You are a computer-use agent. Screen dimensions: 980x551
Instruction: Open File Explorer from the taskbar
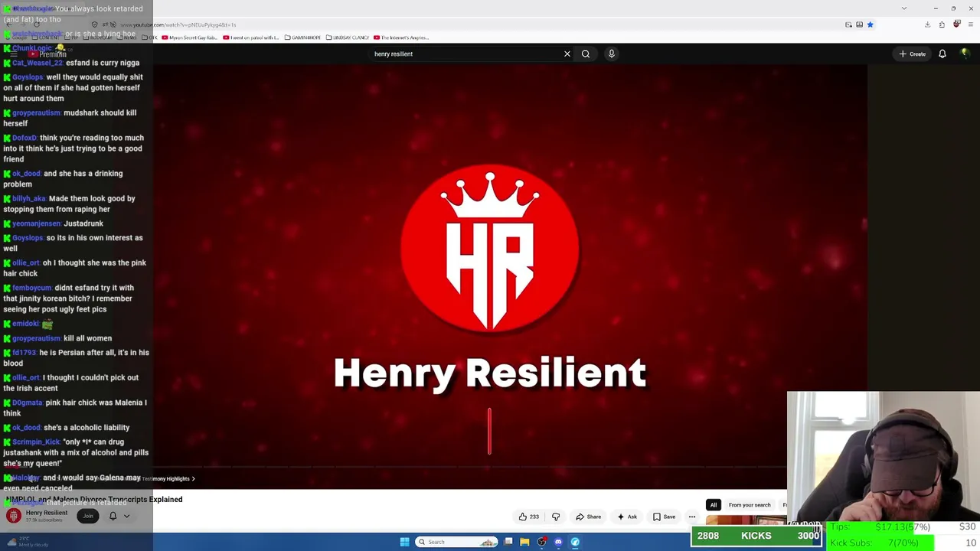pyautogui.click(x=524, y=542)
